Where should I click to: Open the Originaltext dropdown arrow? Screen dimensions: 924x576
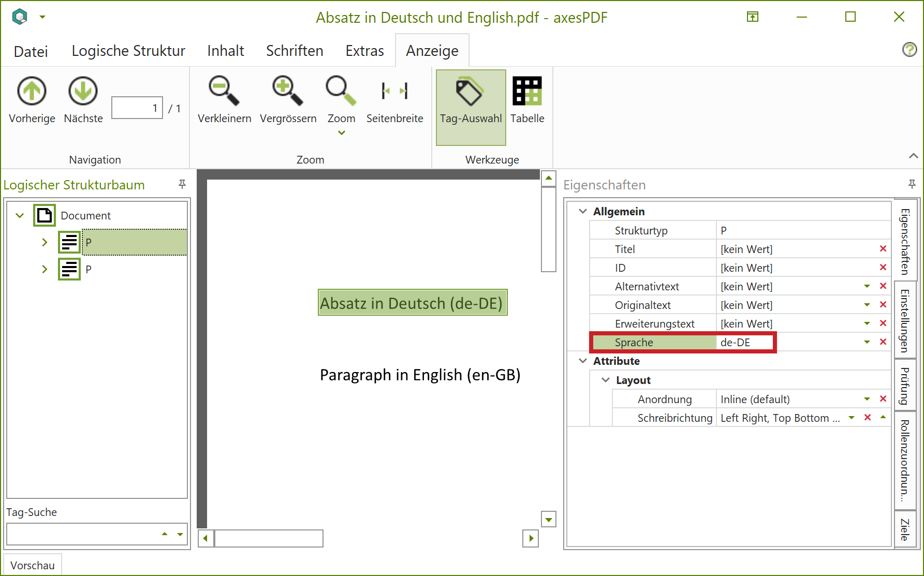(x=867, y=305)
